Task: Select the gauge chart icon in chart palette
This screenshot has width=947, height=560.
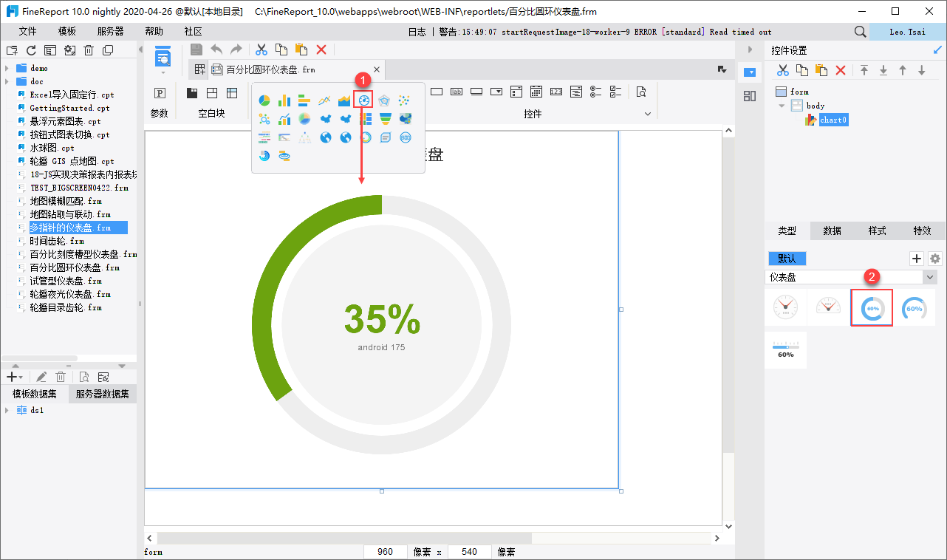Action: (363, 100)
